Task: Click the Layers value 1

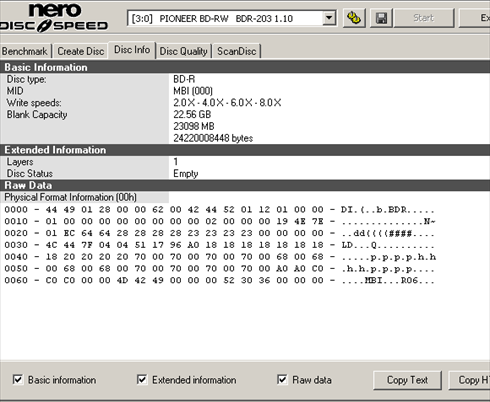Action: point(176,162)
